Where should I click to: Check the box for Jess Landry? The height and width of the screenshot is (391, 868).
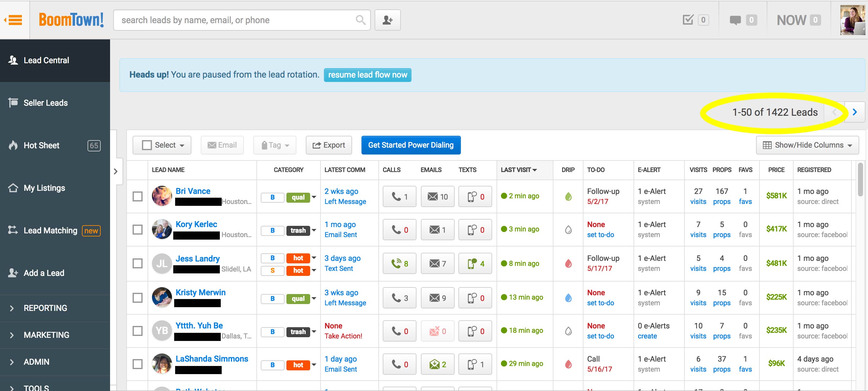coord(138,263)
